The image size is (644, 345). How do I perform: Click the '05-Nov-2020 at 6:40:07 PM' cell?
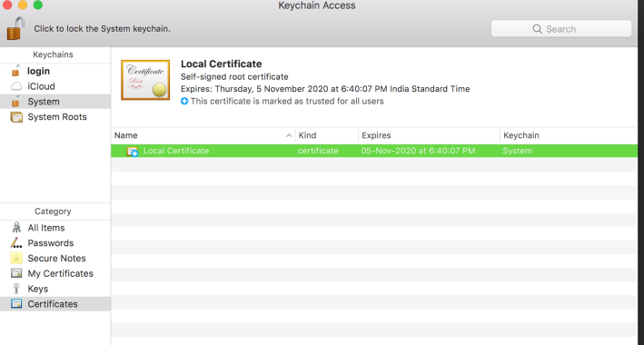coord(418,151)
